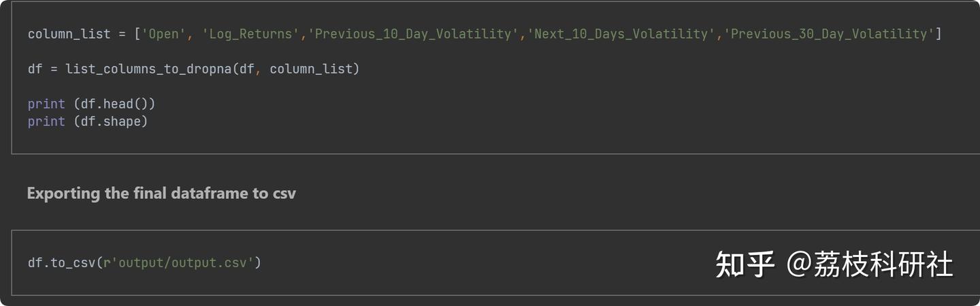Click the equals sign after column_list
The image size is (980, 306).
pyautogui.click(x=122, y=34)
